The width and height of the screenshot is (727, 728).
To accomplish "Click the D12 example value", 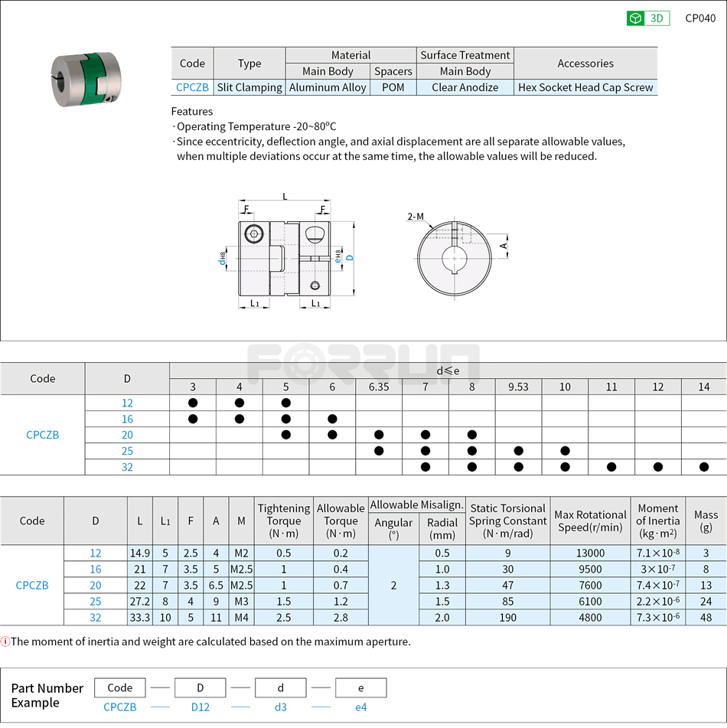I will (200, 707).
